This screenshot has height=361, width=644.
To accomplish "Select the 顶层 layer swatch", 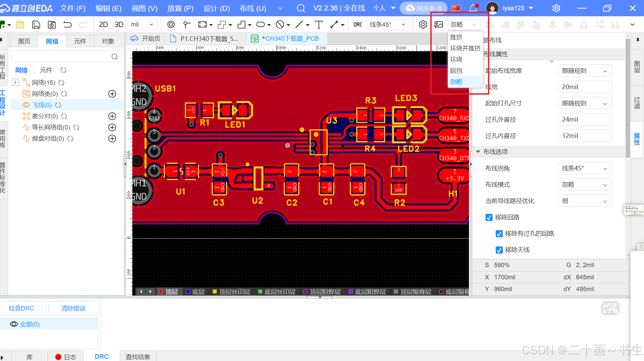I will pos(161,292).
